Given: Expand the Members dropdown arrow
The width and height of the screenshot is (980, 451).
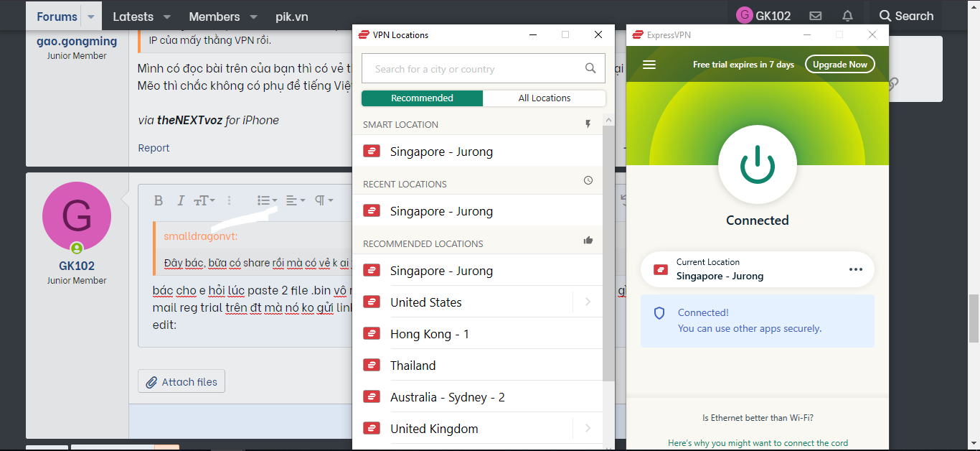Looking at the screenshot, I should 253,17.
